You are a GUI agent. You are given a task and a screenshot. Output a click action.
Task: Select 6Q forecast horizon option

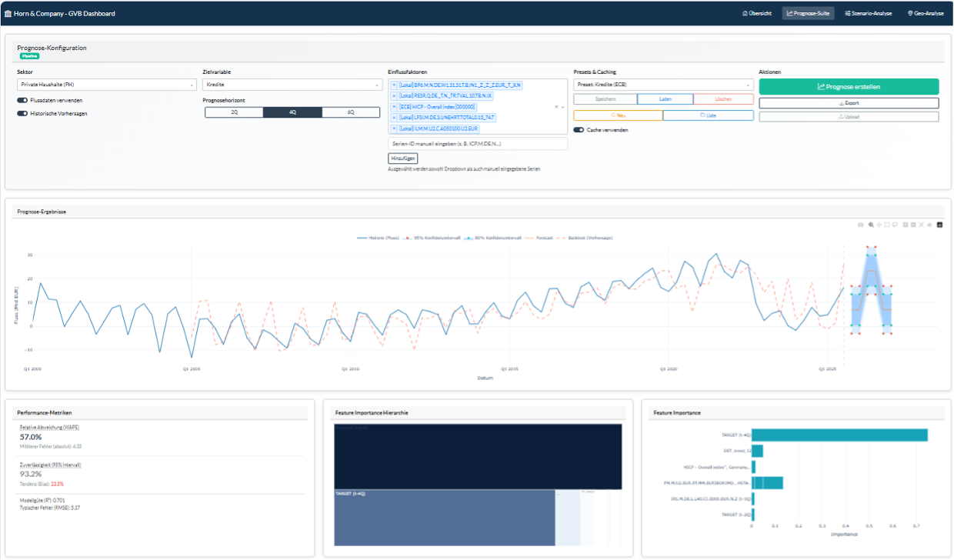tap(351, 112)
